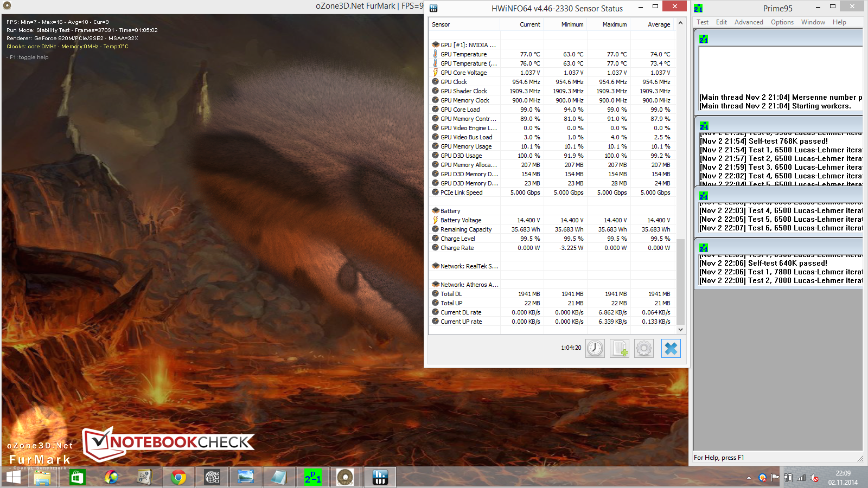Image resolution: width=868 pixels, height=488 pixels.
Task: Open the Help menu in Prime95
Action: (839, 22)
